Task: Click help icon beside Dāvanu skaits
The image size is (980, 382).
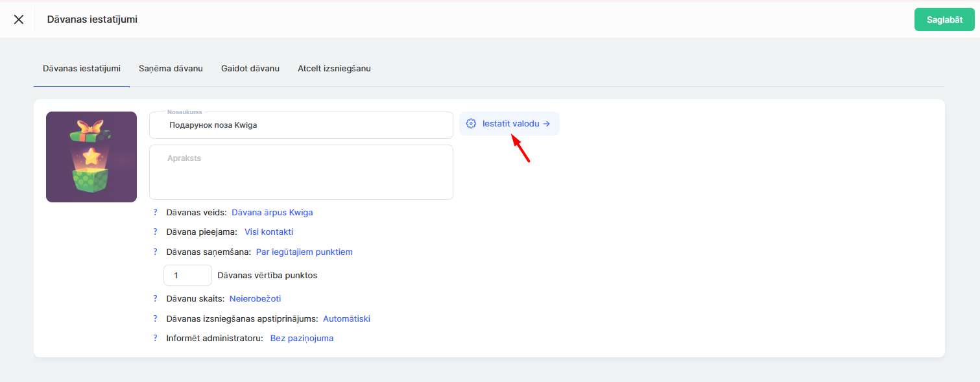Action: click(155, 299)
